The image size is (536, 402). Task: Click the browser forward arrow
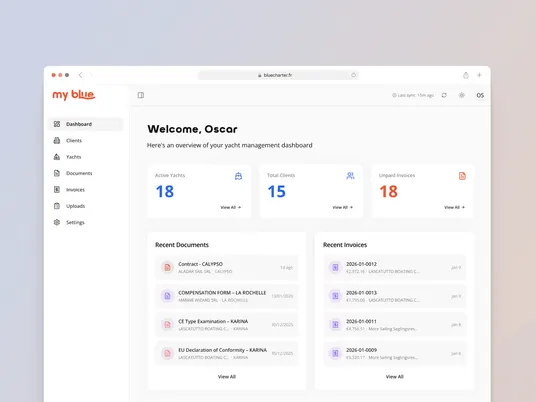pyautogui.click(x=91, y=75)
